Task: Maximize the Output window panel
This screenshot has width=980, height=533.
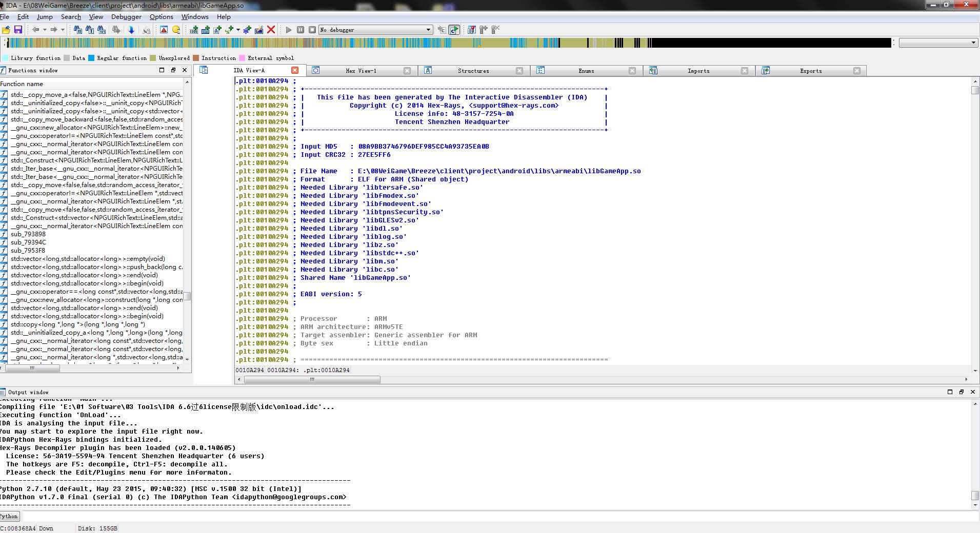Action: (950, 392)
